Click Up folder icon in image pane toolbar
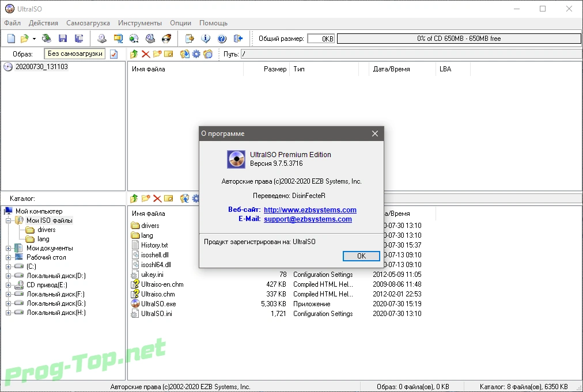The width and height of the screenshot is (583, 392). tap(134, 54)
